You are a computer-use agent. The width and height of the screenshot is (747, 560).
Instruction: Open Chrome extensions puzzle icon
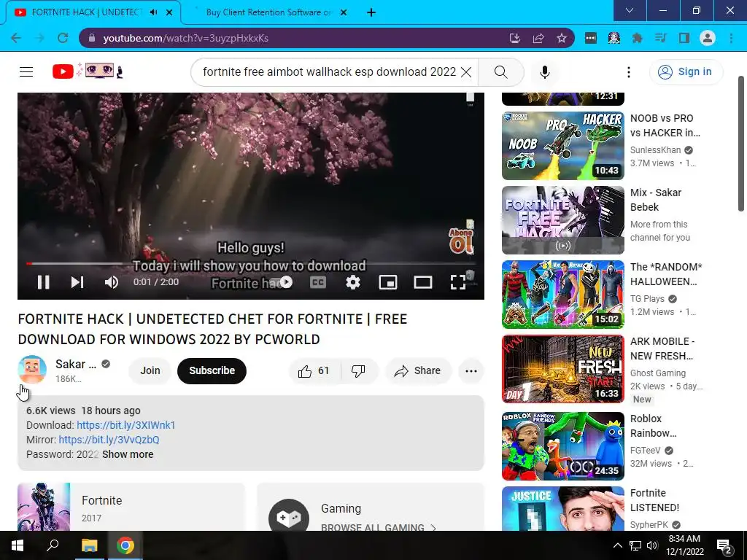coord(637,38)
